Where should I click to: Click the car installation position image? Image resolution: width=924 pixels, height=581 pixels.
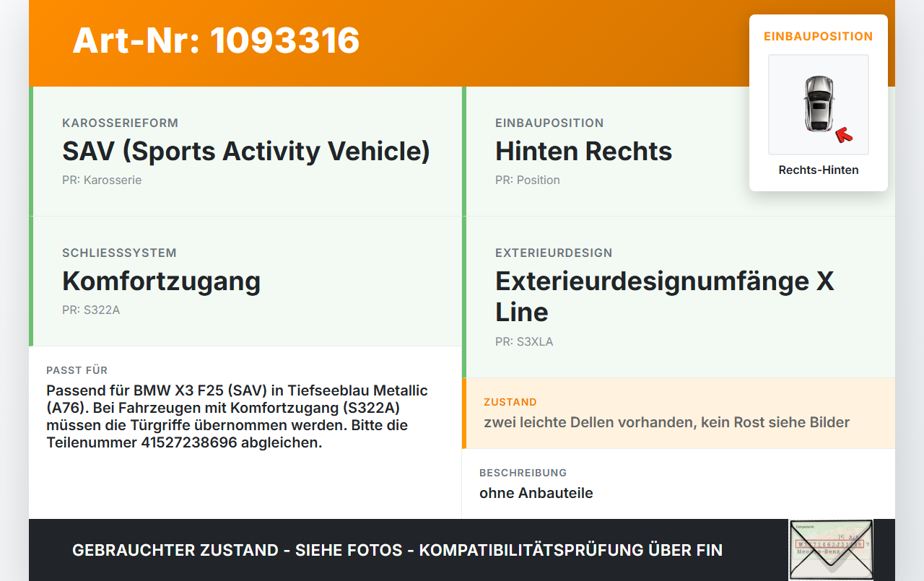click(819, 105)
